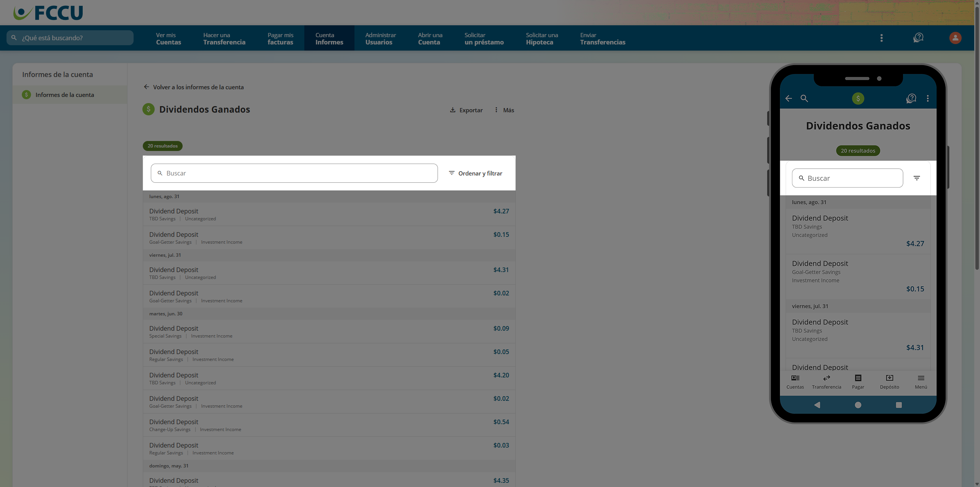
Task: Click the Exportar download icon
Action: (x=452, y=110)
